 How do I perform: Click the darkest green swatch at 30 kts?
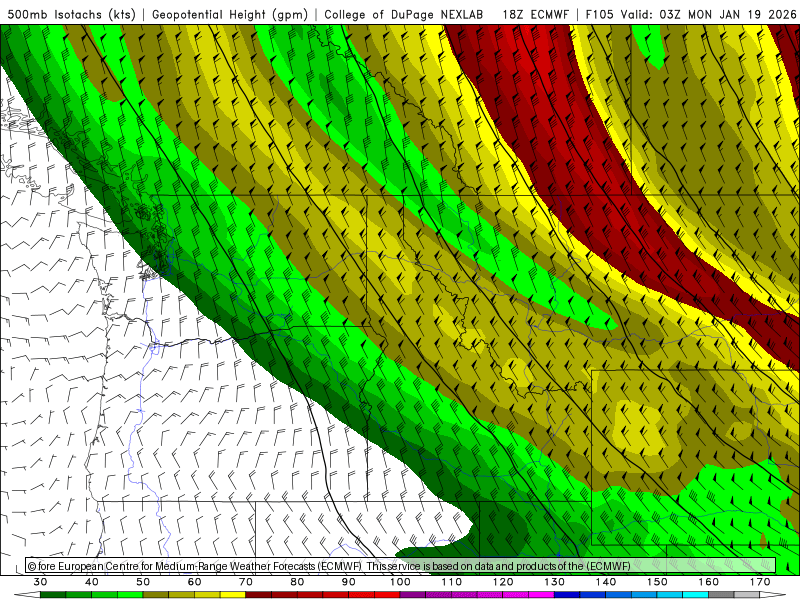pos(53,595)
